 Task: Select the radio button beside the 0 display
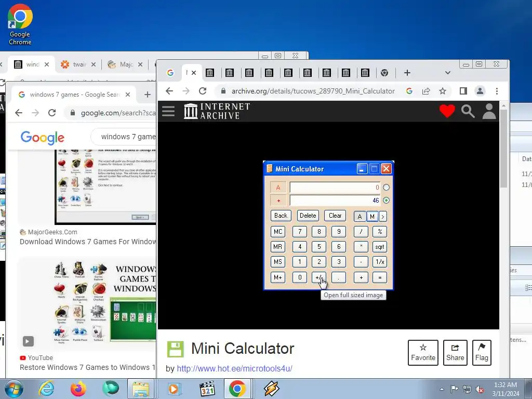point(386,187)
